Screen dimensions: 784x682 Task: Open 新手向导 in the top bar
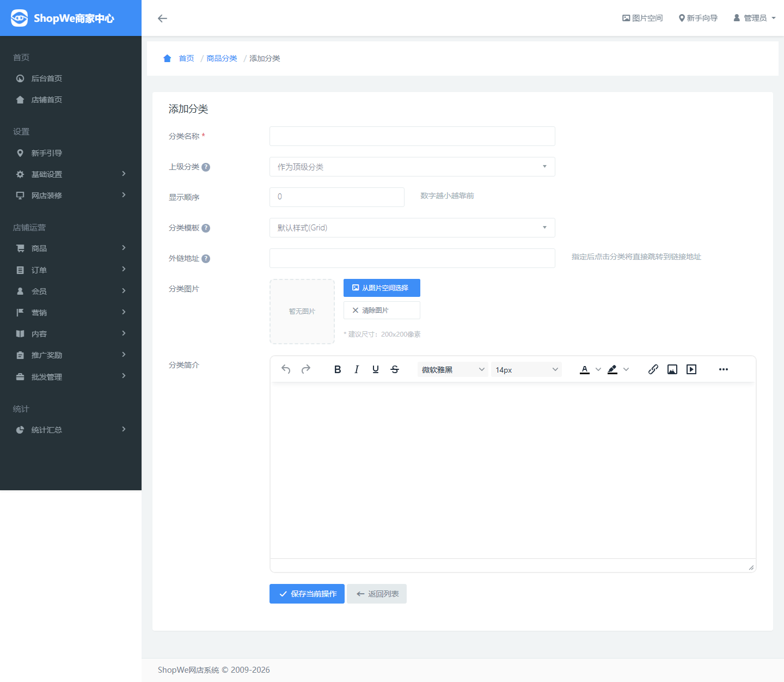click(x=698, y=18)
